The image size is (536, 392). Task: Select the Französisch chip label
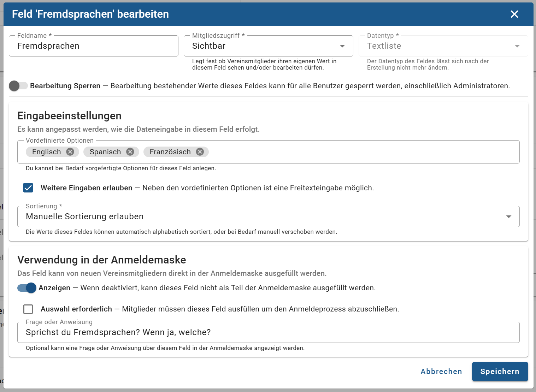pyautogui.click(x=170, y=152)
